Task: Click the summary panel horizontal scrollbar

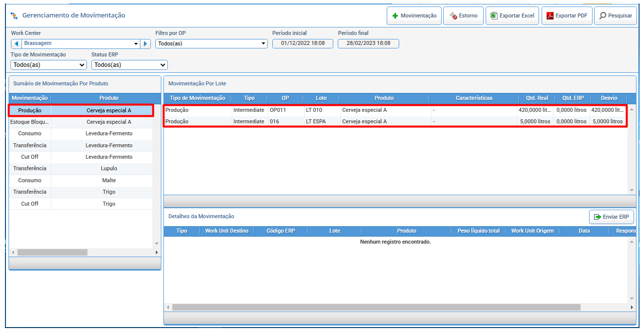Action: (x=52, y=253)
